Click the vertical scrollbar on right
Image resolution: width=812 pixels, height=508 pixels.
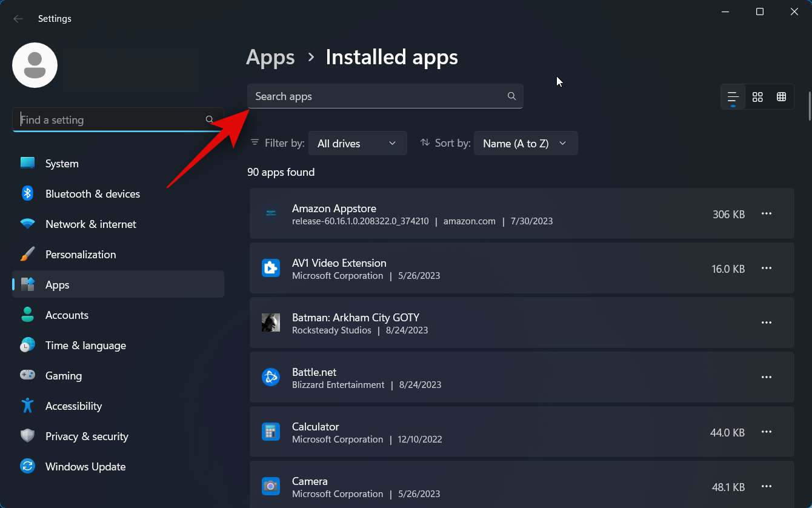[809, 106]
